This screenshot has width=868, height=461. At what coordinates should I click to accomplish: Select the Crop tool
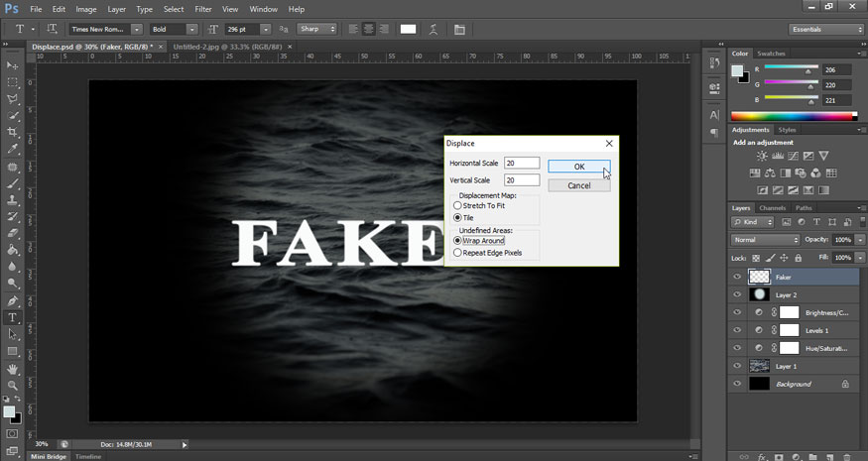coord(12,132)
